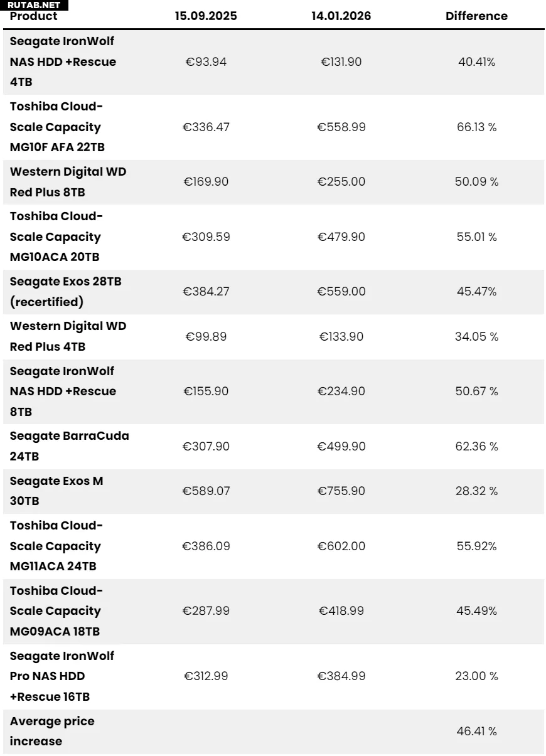Select the 14.01.2026 column header
Viewport: 546px width, 756px height.
coord(341,16)
